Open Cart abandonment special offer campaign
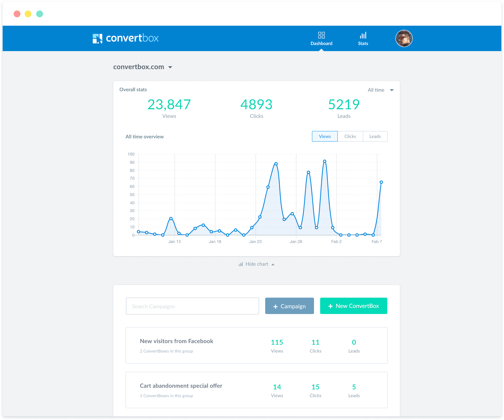 (x=256, y=390)
